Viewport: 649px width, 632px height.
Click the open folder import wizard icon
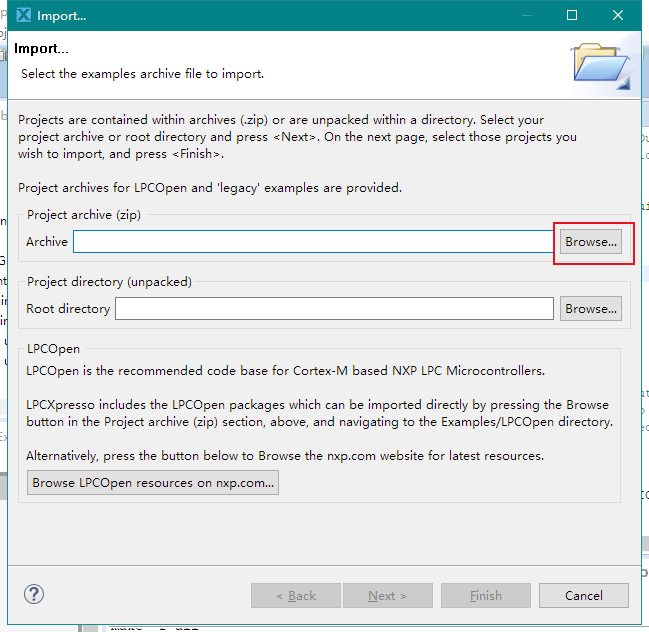click(x=601, y=66)
